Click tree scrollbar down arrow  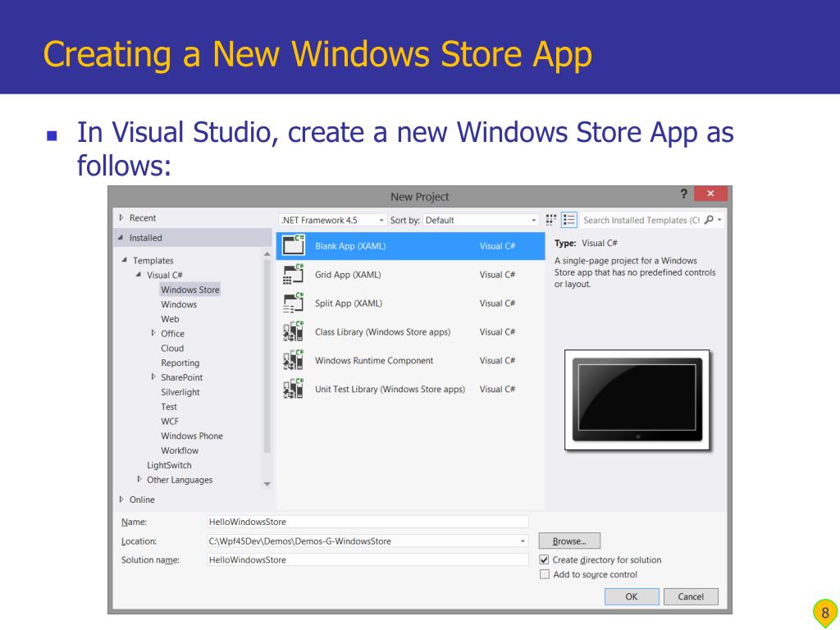coord(267,484)
